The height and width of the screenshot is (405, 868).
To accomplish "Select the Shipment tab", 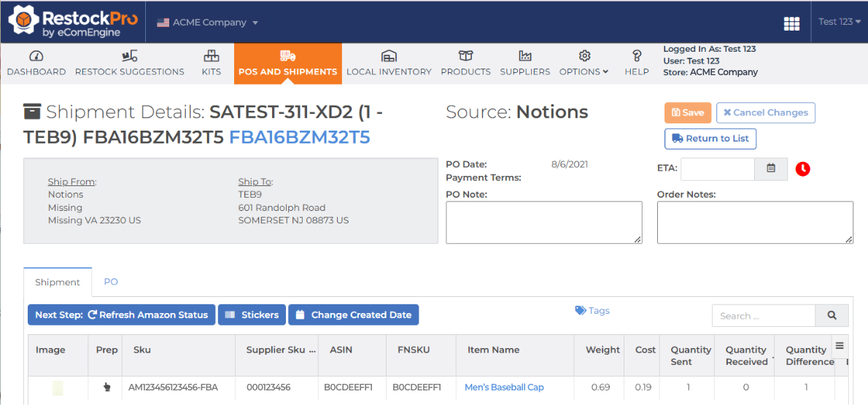I will pyautogui.click(x=58, y=282).
